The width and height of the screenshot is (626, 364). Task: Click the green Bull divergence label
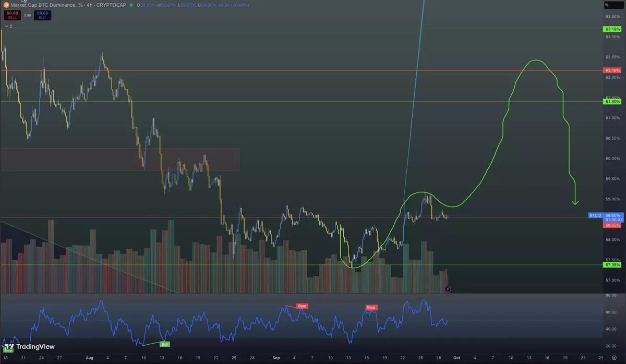point(164,344)
